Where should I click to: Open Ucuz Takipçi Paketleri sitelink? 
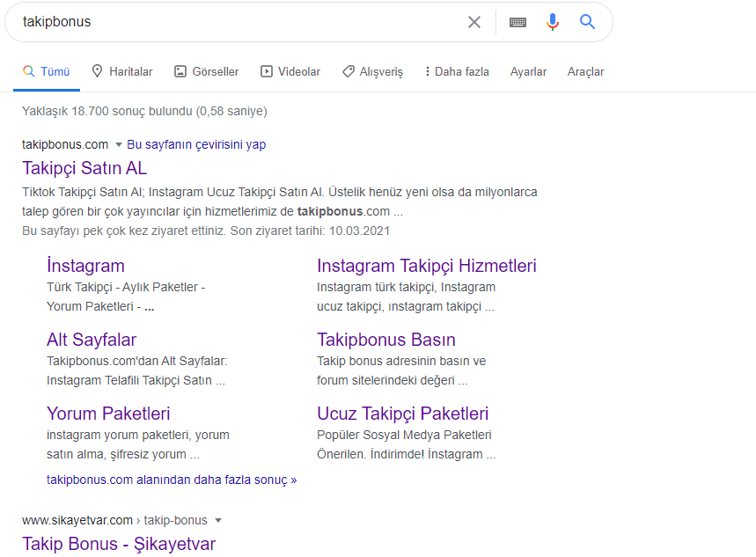[402, 414]
